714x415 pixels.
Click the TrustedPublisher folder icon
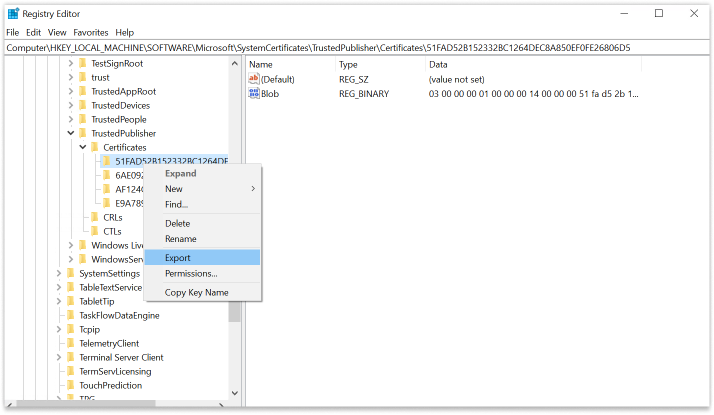(83, 133)
